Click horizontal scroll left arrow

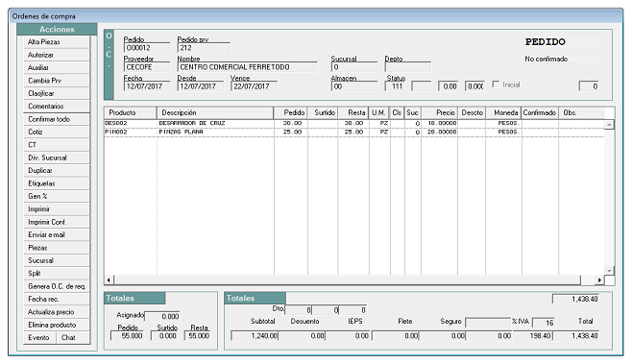coord(109,279)
